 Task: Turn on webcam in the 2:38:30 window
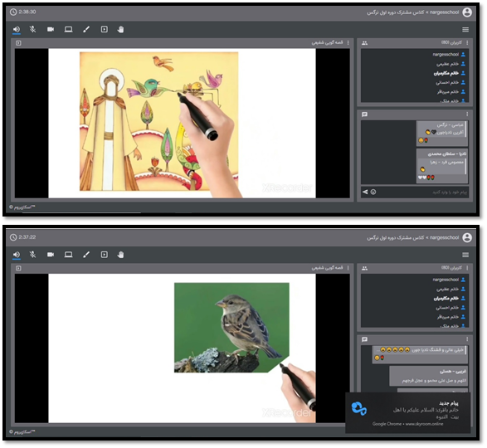(x=51, y=29)
